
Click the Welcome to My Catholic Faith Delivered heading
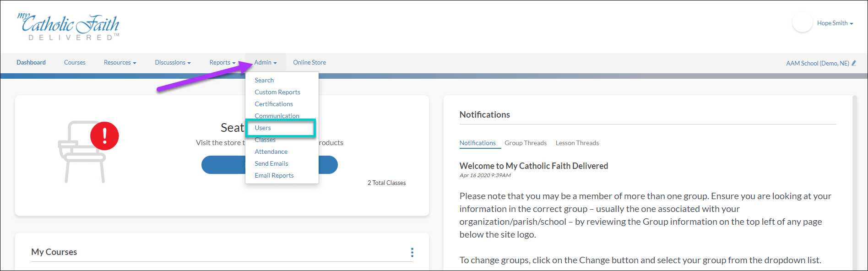click(x=534, y=166)
